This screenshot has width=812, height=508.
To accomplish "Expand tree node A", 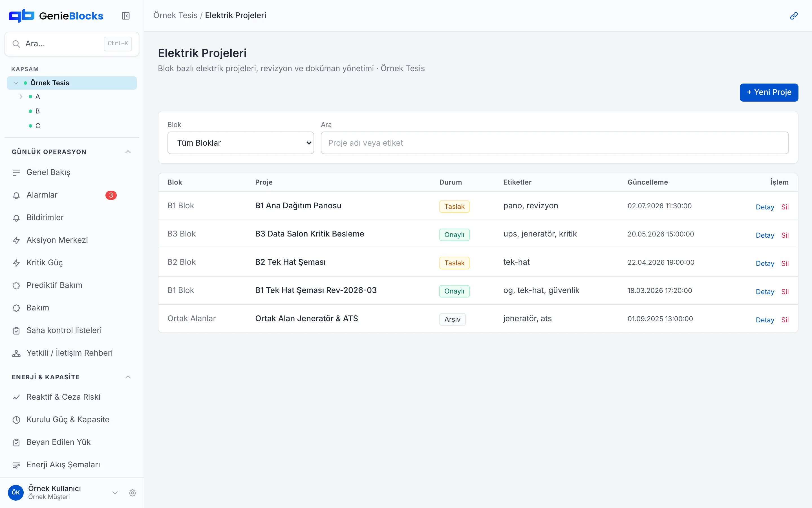I will coord(21,97).
